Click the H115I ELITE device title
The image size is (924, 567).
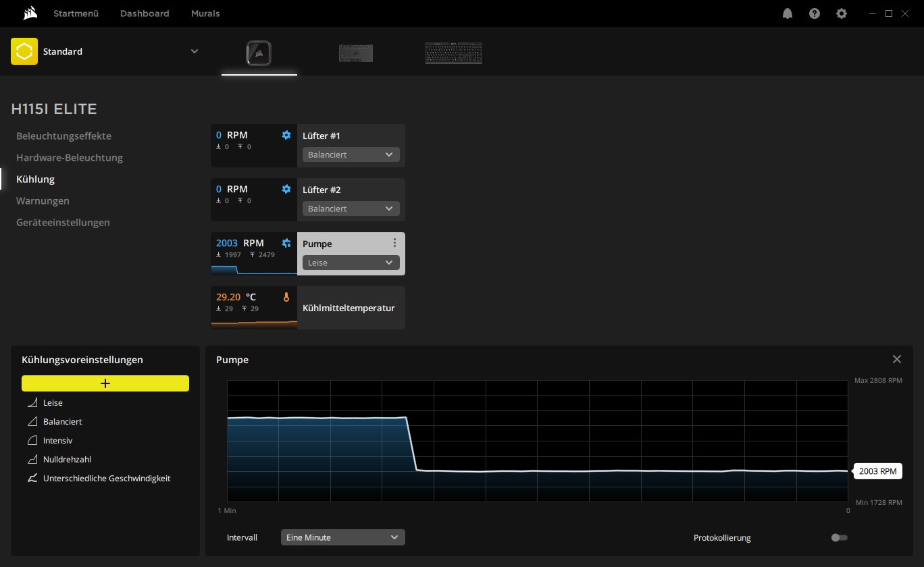[54, 109]
